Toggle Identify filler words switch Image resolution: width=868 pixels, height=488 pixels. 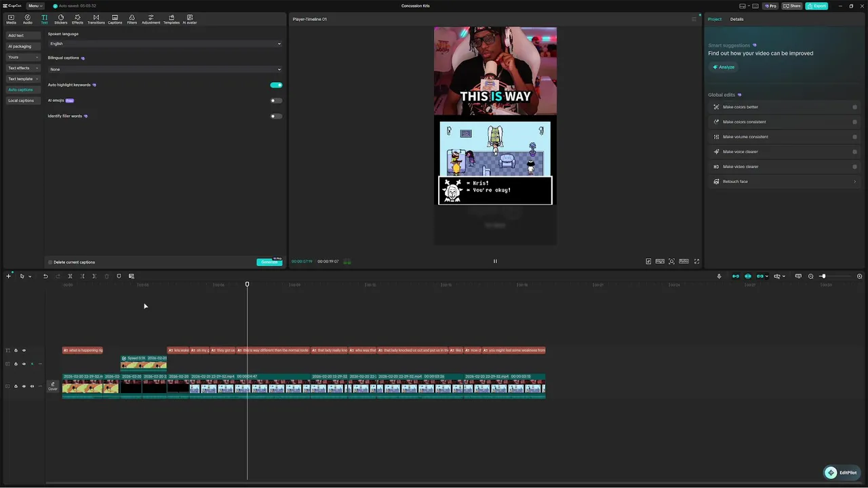click(x=276, y=117)
